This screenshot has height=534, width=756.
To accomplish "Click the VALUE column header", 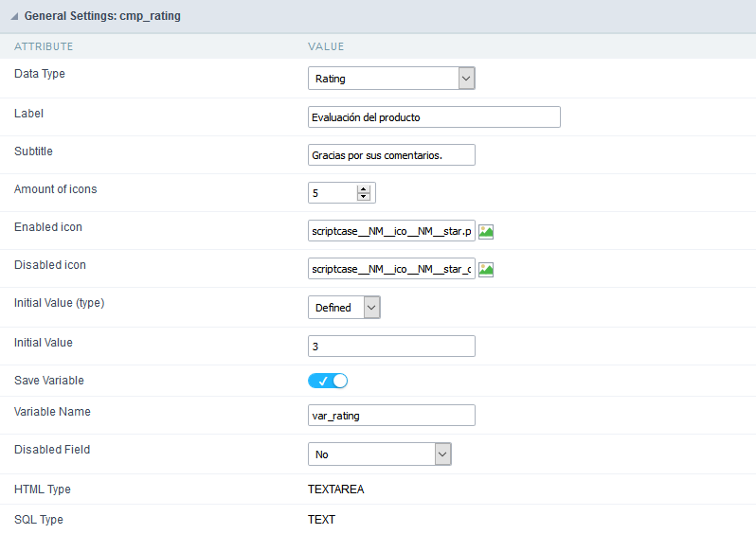I will coord(326,46).
